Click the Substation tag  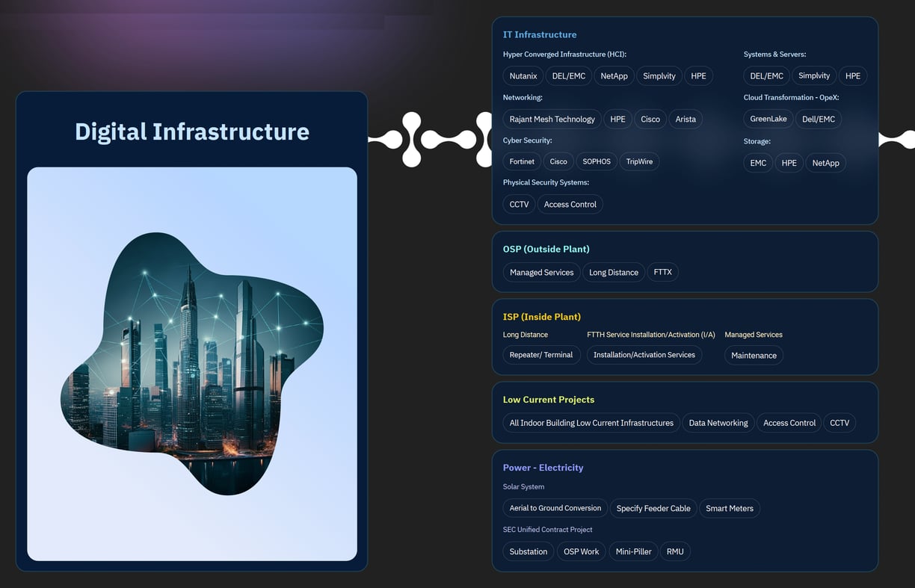coord(529,552)
